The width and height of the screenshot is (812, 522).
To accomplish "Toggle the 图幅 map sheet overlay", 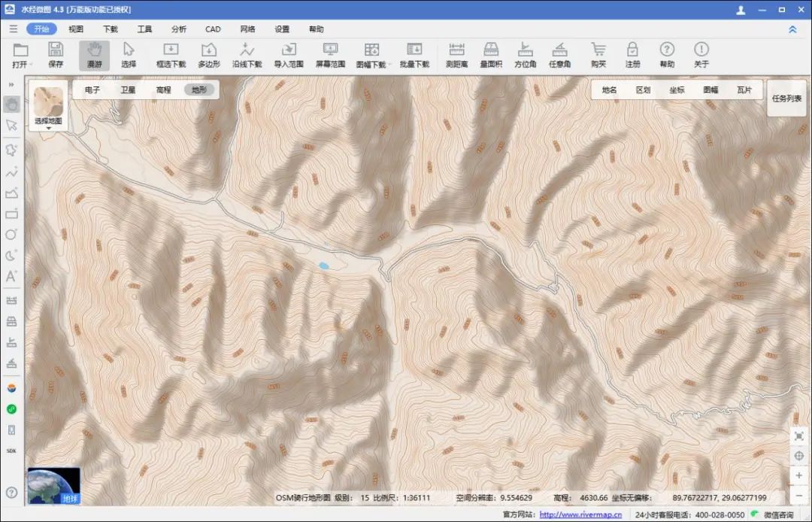I will [710, 90].
